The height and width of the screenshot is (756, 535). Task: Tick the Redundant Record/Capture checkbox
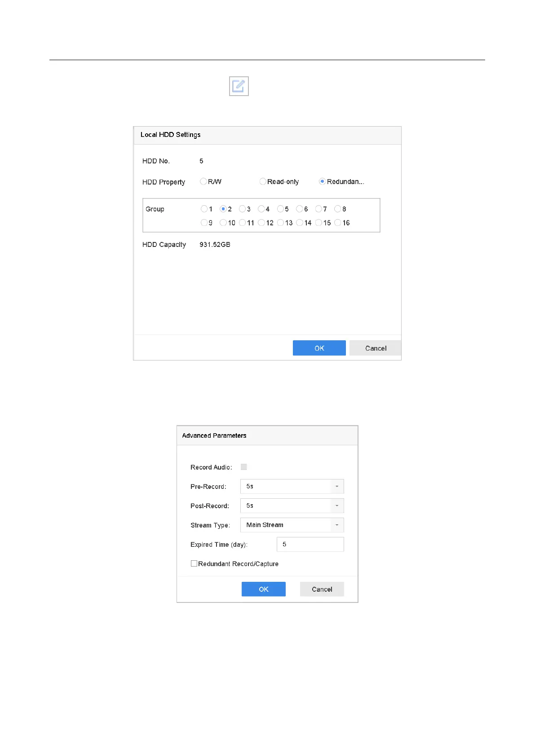194,563
